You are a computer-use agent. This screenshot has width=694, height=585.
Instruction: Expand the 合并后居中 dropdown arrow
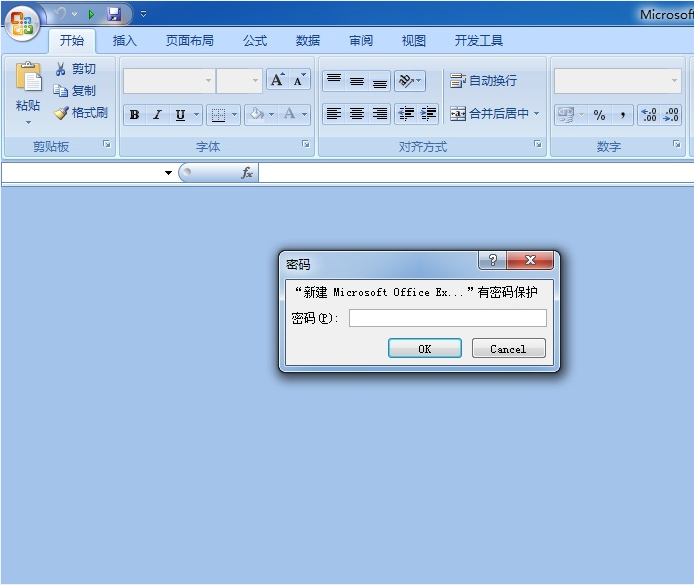[536, 114]
